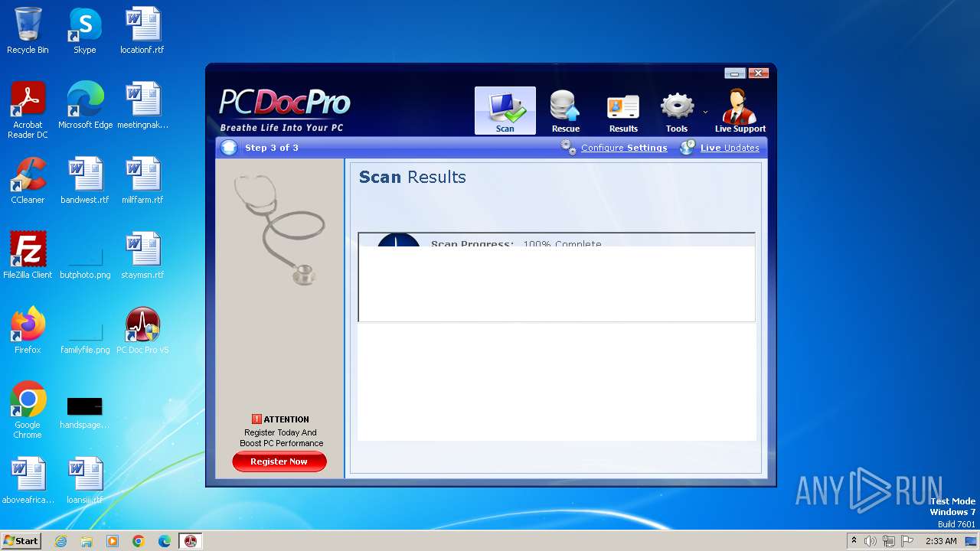The width and height of the screenshot is (980, 551).
Task: Open the Tools section
Action: (x=677, y=111)
